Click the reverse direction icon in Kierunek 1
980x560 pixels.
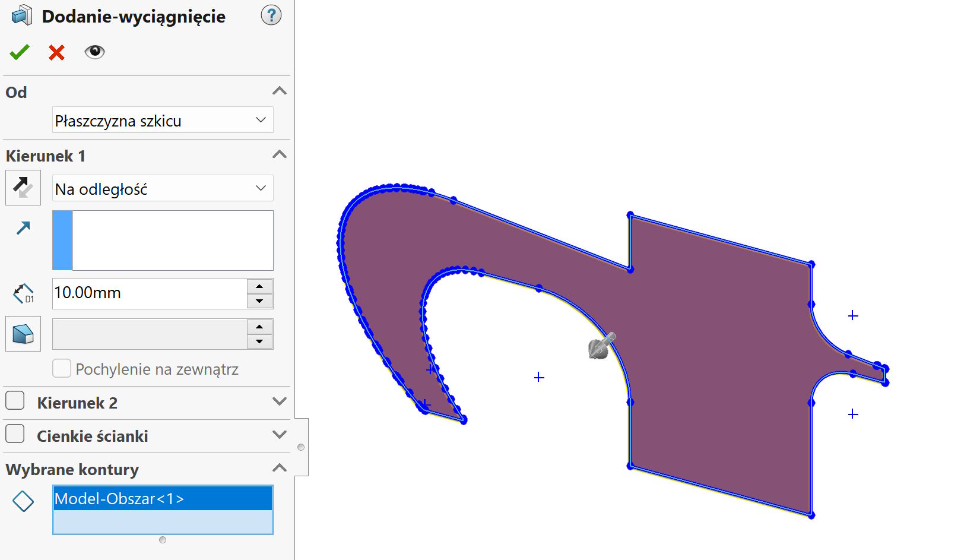pos(23,187)
